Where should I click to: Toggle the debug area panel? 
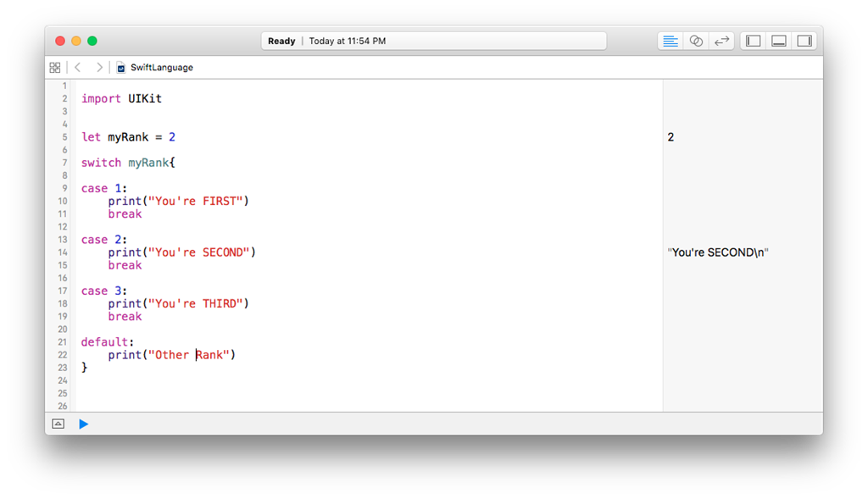coord(778,41)
